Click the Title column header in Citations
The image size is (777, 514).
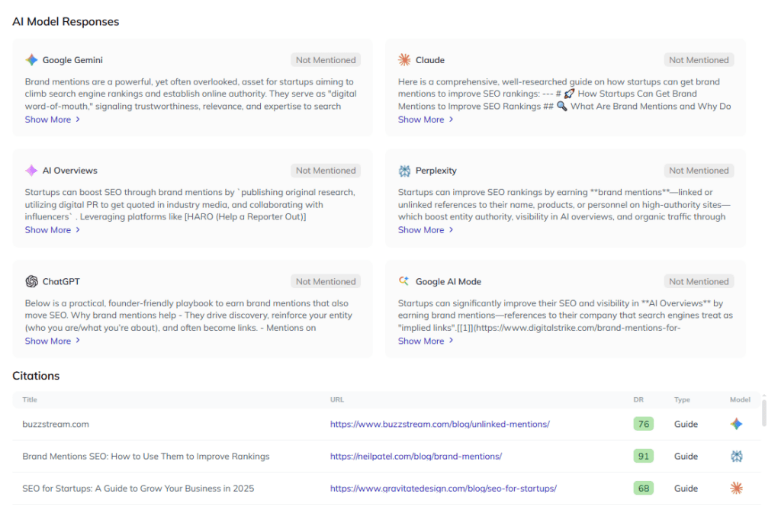[x=30, y=400]
